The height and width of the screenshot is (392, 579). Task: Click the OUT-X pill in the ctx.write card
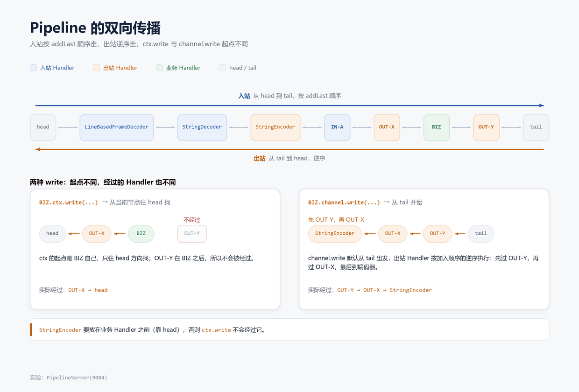pos(97,234)
